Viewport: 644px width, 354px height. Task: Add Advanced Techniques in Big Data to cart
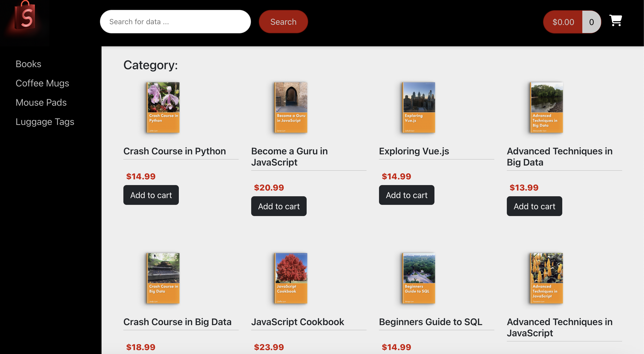tap(534, 206)
